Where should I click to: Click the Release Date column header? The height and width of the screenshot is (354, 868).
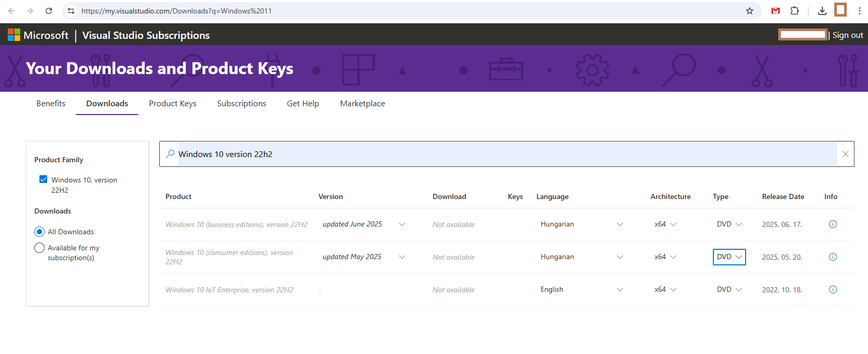(783, 196)
